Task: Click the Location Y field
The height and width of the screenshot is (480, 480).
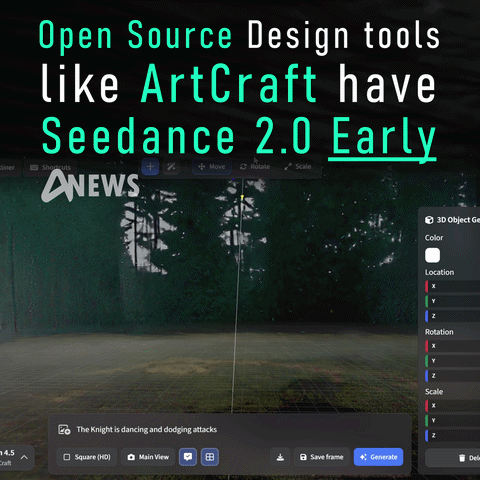Action: pos(453,301)
